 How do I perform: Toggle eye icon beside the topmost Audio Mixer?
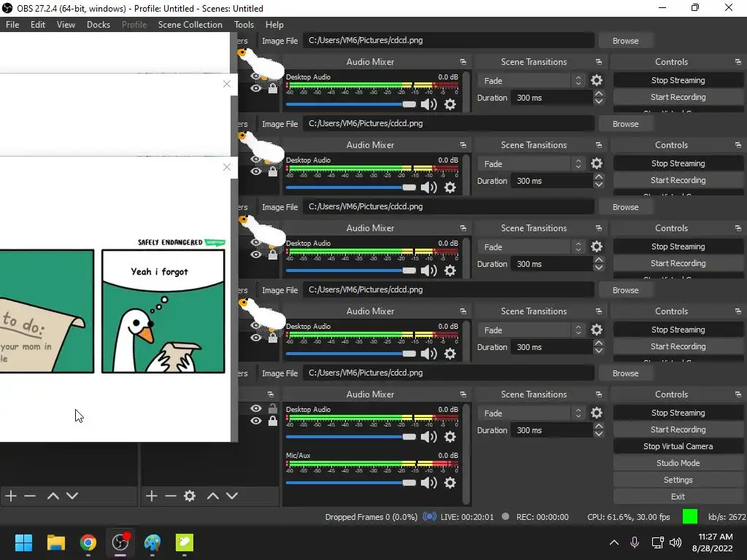(x=256, y=88)
